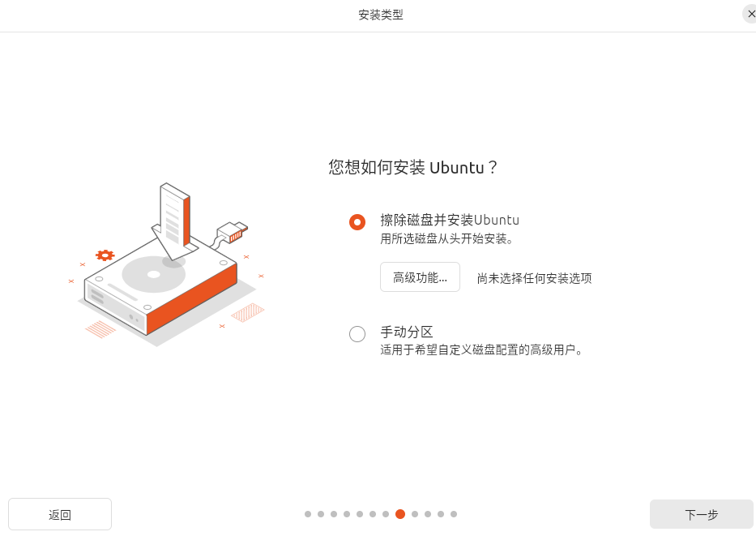Click the first progress dot
This screenshot has height=536, width=756.
pyautogui.click(x=308, y=514)
